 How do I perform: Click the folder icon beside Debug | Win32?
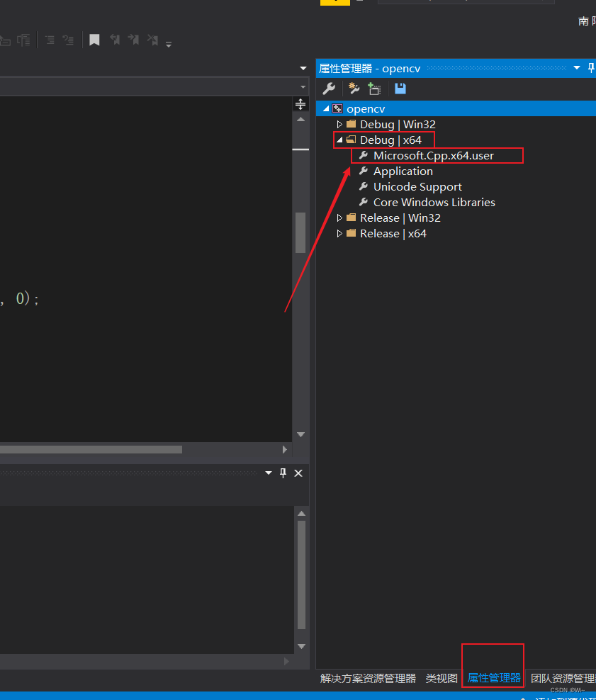[352, 124]
